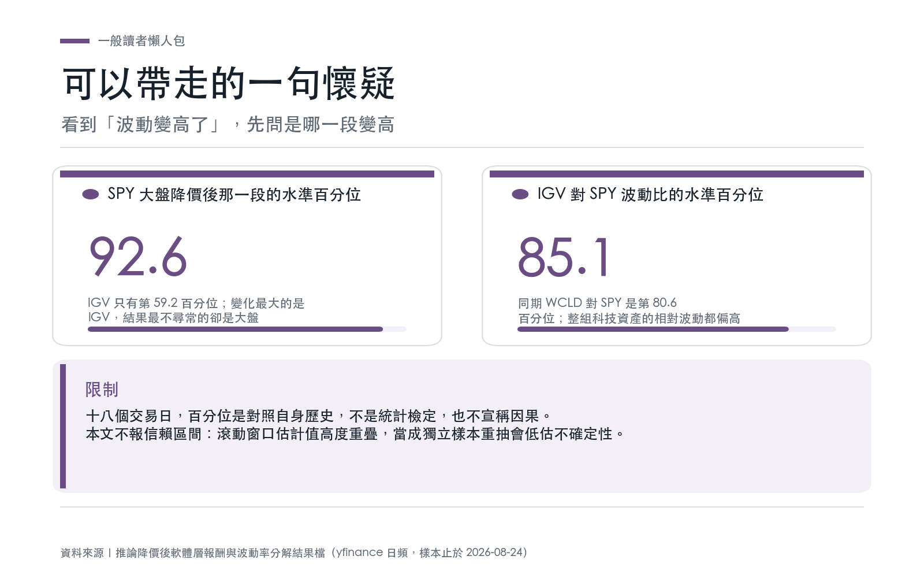Click the subtitle starting "看到「波動變高了」"
The width and height of the screenshot is (924, 578).
tap(228, 124)
